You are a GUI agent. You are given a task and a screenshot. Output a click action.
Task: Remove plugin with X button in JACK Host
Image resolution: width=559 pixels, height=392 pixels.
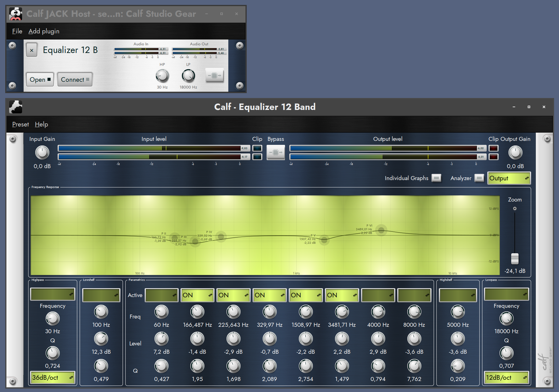click(32, 50)
